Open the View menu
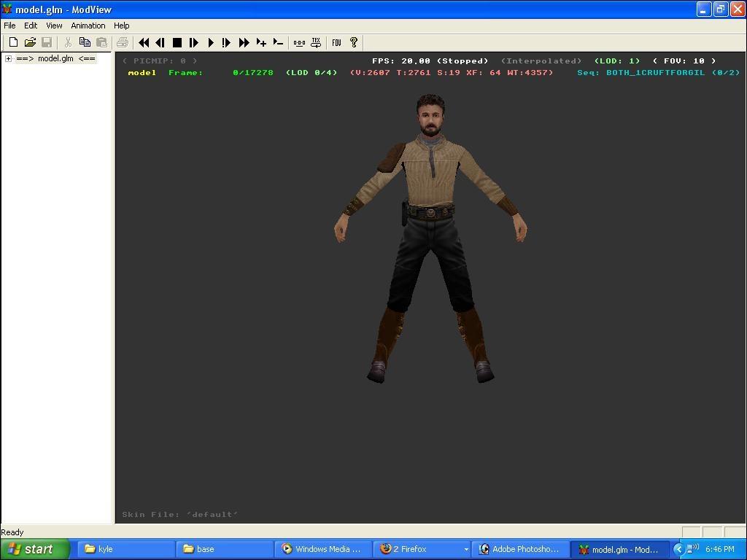 (x=54, y=26)
